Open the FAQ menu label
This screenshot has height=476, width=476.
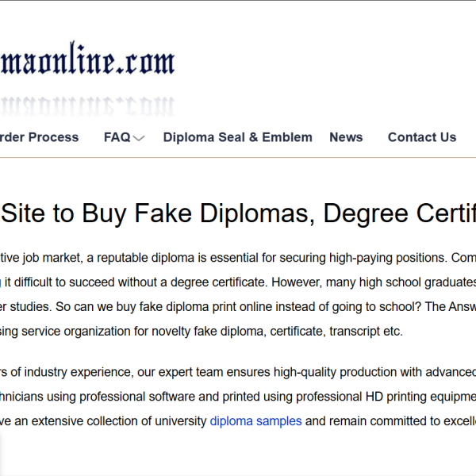click(117, 137)
